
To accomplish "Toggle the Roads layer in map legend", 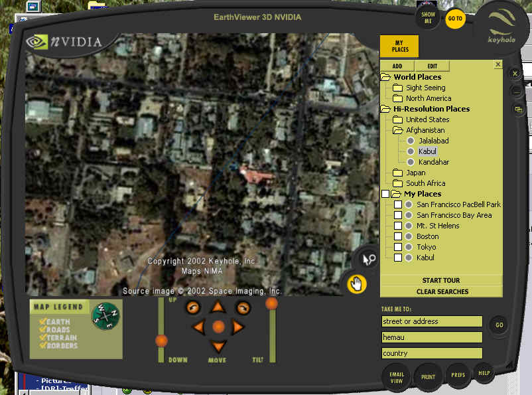I will click(54, 330).
